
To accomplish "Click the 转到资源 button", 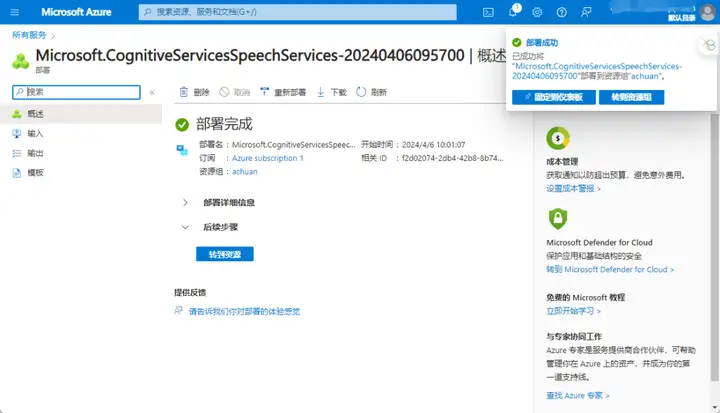I will 225,254.
